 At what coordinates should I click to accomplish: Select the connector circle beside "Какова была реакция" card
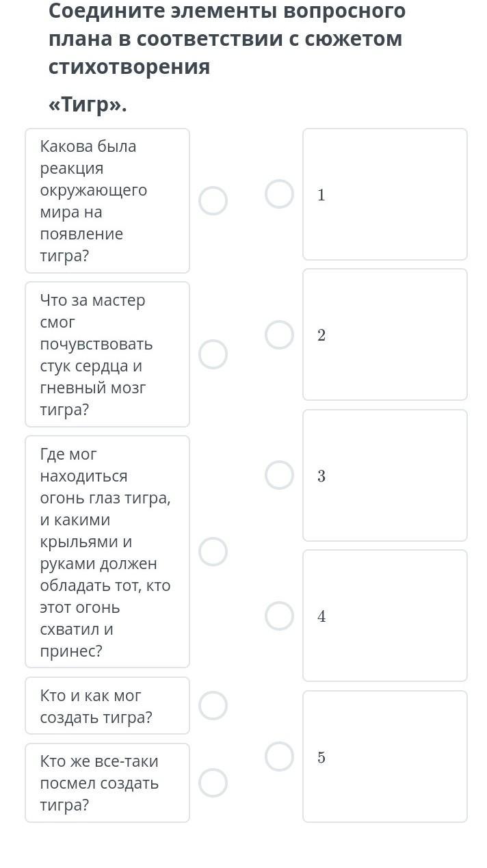coord(213,201)
